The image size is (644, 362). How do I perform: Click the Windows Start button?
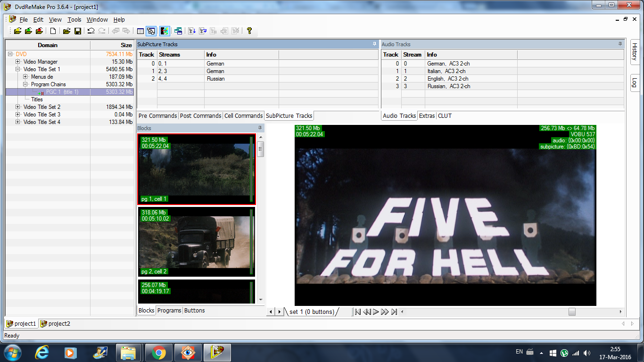tap(13, 353)
